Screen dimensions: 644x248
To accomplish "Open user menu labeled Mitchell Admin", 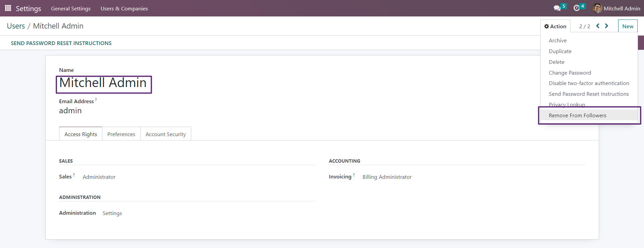I will coord(616,8).
